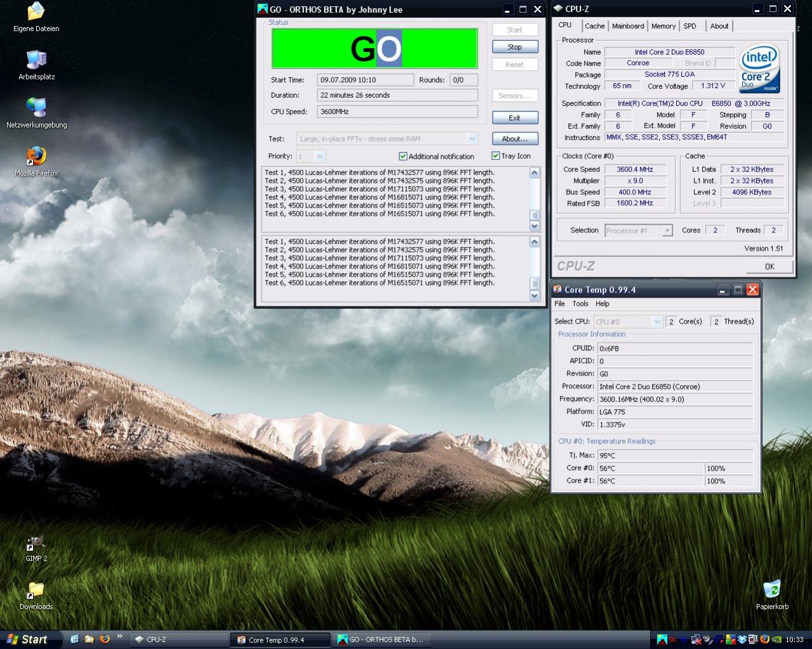The width and height of the screenshot is (812, 649).
Task: Click the Core Speed value 3600.4 MHz
Action: click(x=635, y=169)
